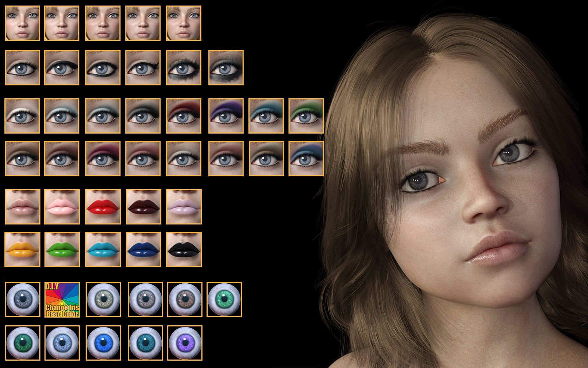Choose the teal eyeshadow preset
588x368 pixels.
(266, 116)
